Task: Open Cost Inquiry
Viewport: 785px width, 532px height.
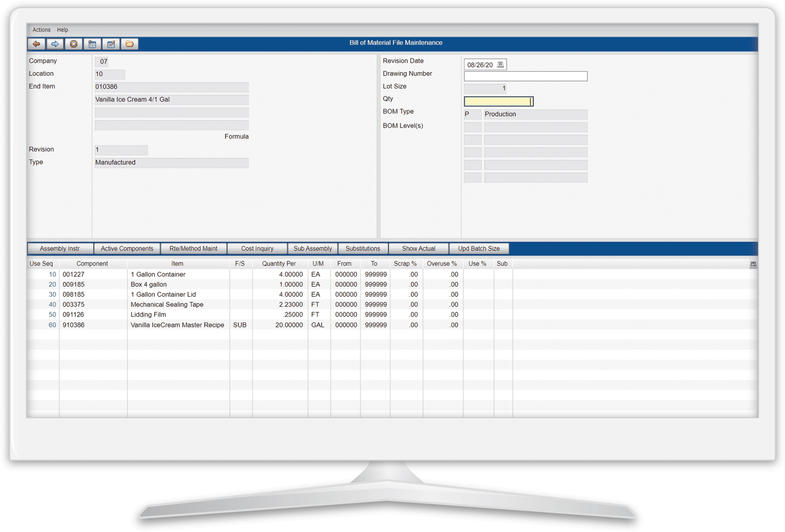Action: click(257, 249)
